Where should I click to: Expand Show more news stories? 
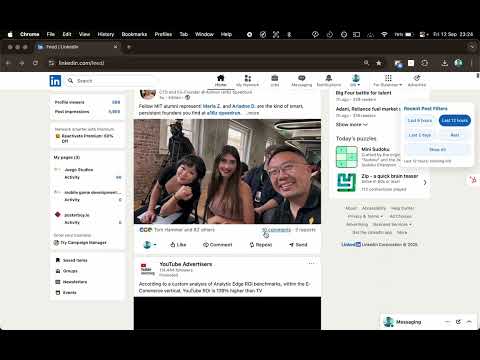click(352, 124)
